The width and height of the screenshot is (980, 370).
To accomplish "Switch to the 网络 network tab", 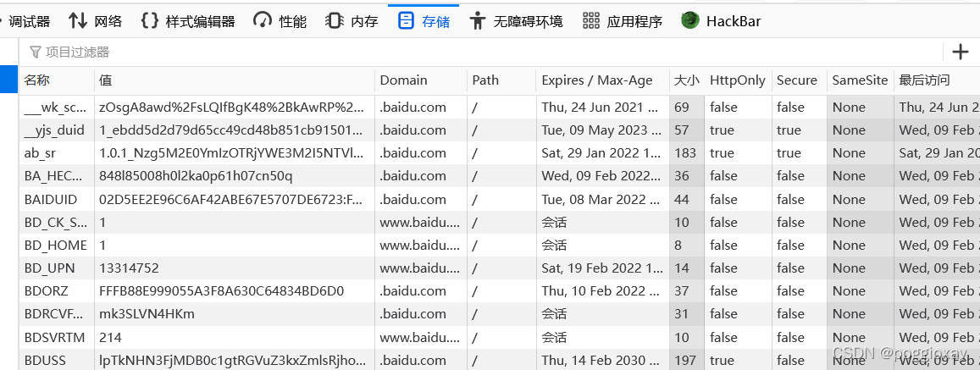I will point(96,21).
